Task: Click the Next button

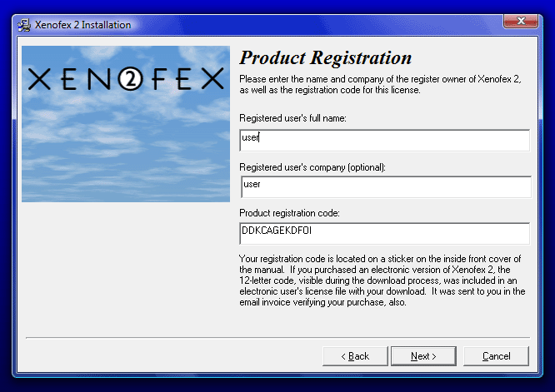Action: (423, 356)
